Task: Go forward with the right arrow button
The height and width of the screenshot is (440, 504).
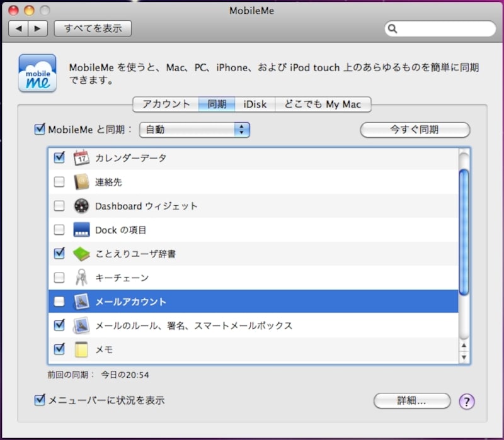Action: (38, 28)
